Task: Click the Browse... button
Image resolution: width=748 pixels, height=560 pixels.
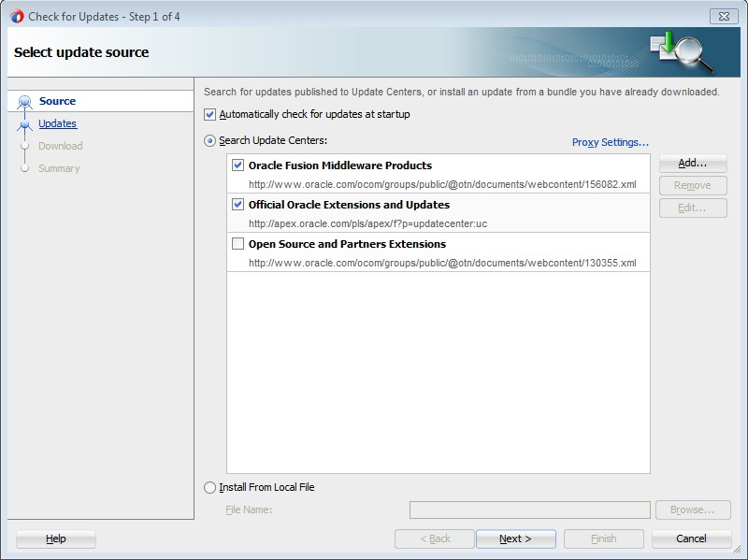Action: (x=693, y=510)
